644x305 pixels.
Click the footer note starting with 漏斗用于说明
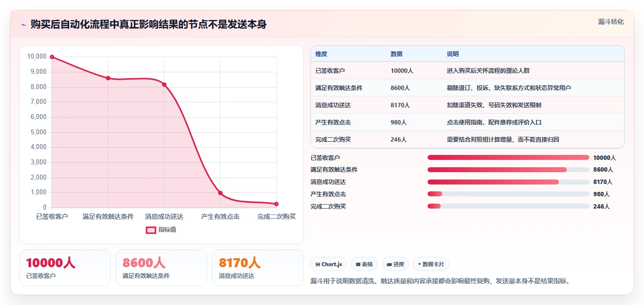(440, 281)
